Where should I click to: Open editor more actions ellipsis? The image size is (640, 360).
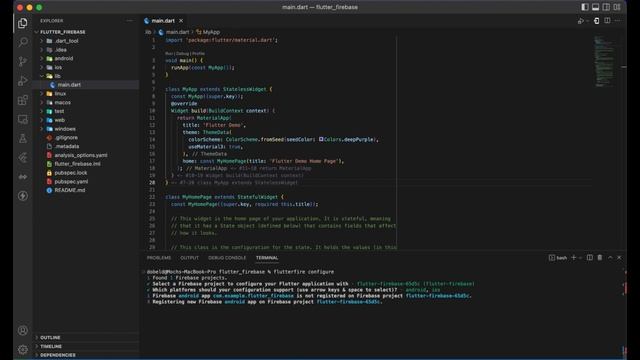[618, 20]
